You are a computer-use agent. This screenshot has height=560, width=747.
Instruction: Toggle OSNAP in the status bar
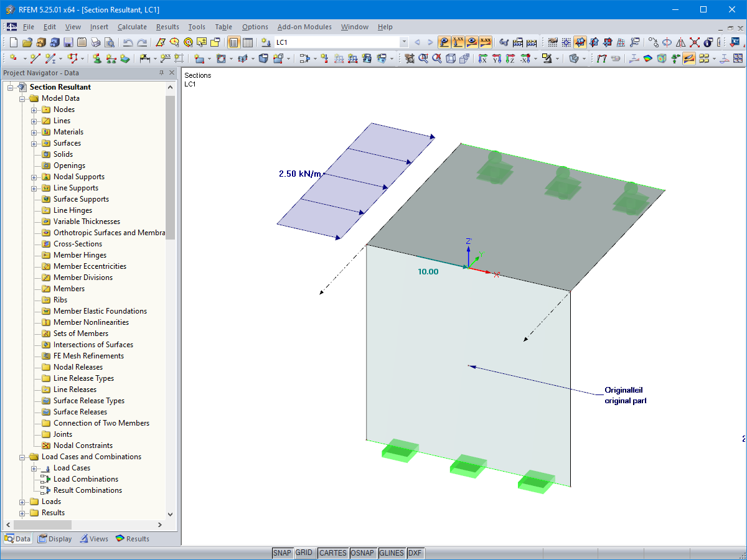pos(363,553)
